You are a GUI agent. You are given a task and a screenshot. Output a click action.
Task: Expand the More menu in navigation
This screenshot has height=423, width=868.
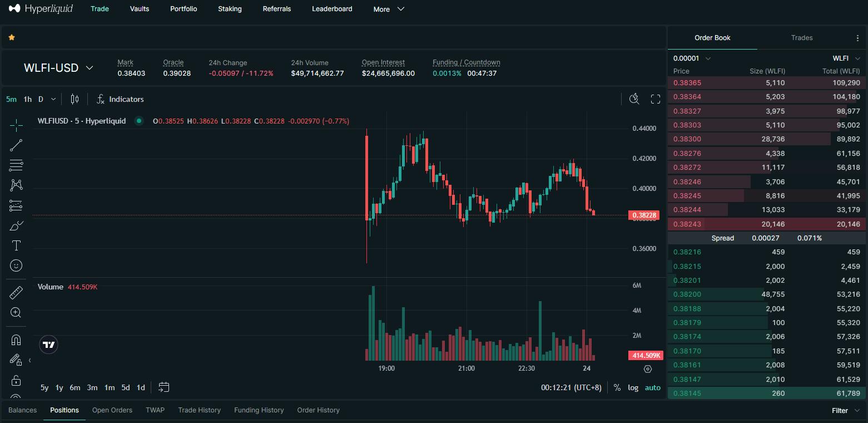(x=389, y=9)
